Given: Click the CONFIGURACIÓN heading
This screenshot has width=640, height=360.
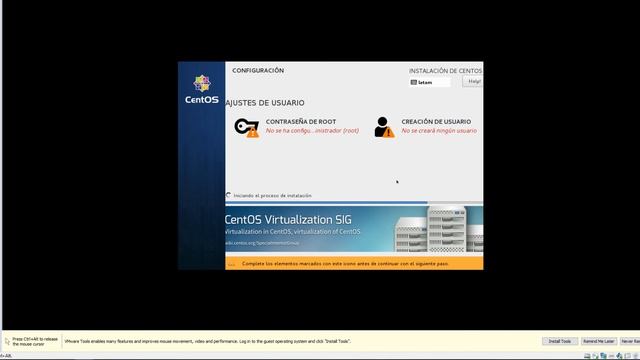Looking at the screenshot, I should [258, 70].
